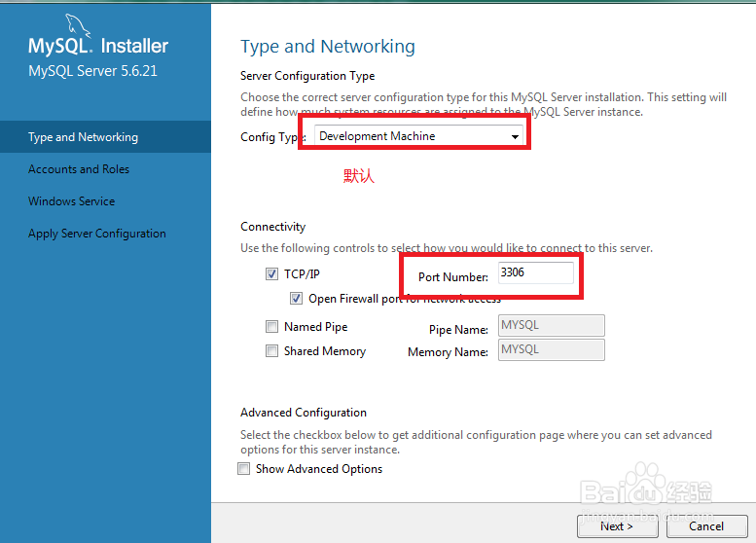Open Apply Server Configuration step
This screenshot has width=756, height=543.
(x=97, y=234)
